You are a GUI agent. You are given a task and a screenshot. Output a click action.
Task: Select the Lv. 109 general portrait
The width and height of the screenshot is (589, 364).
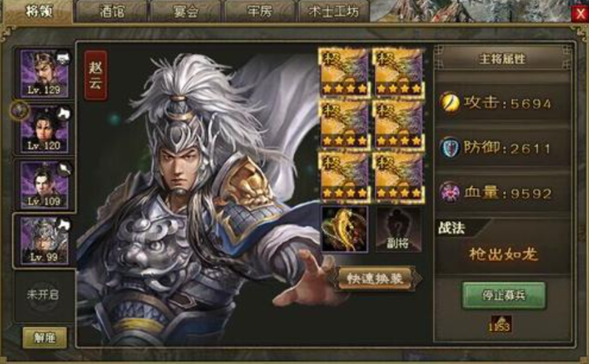(44, 185)
